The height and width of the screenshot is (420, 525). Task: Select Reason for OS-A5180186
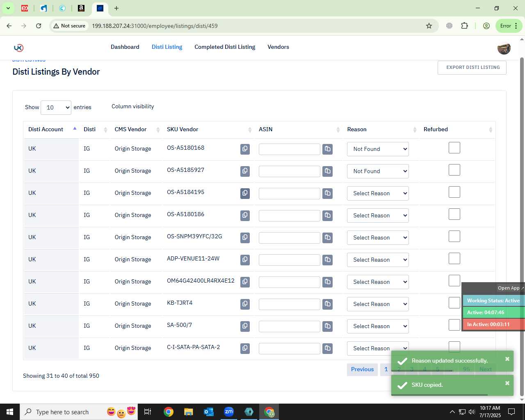click(x=378, y=215)
